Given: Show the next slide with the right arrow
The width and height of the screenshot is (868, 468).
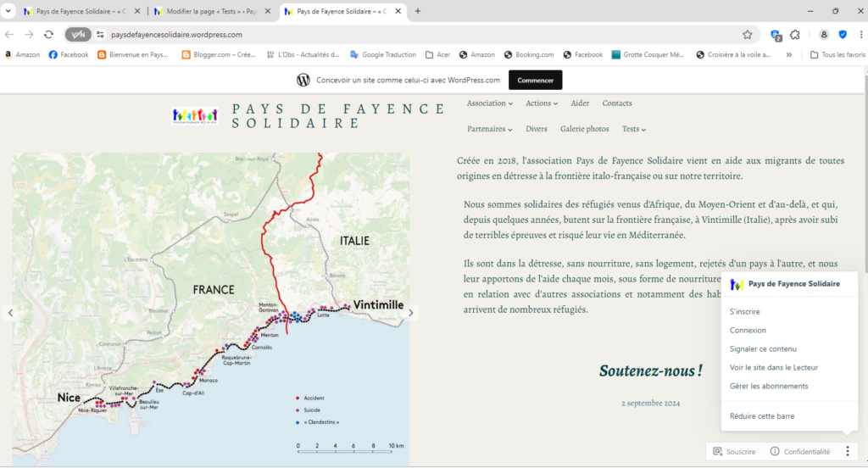Looking at the screenshot, I should (412, 313).
